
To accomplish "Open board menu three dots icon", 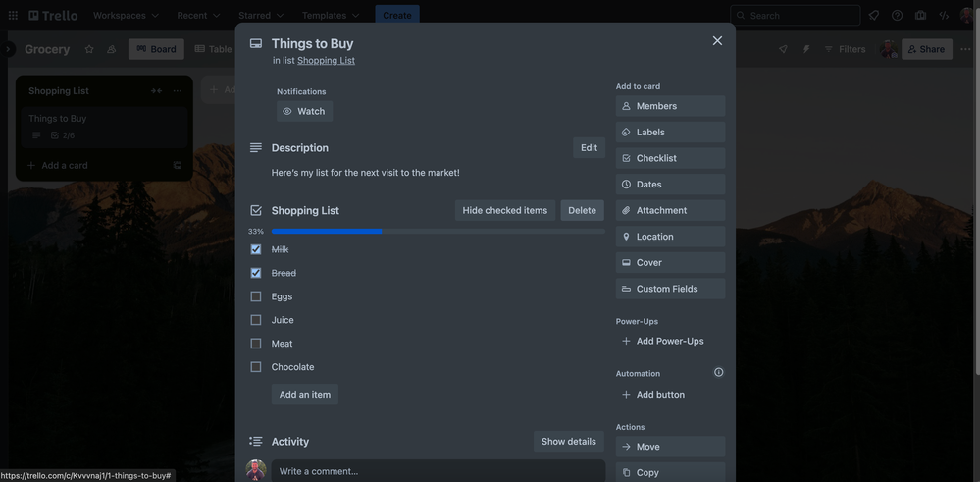I will pyautogui.click(x=965, y=49).
